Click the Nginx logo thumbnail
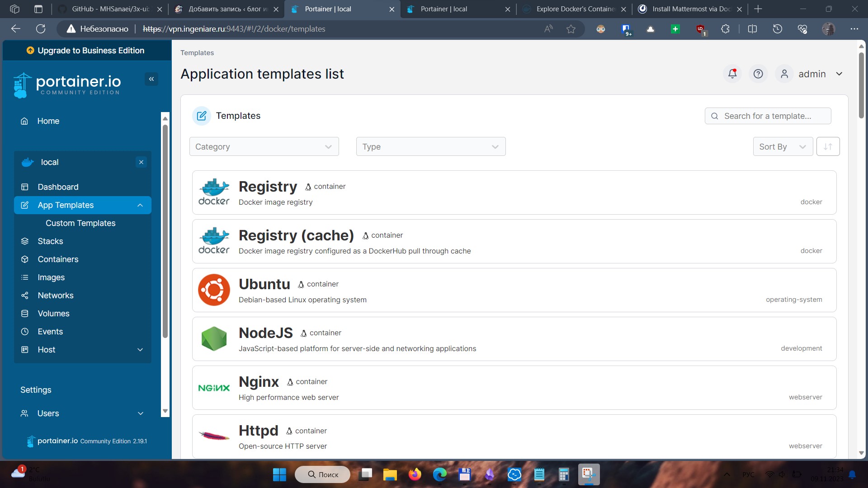The image size is (868, 488). (214, 388)
